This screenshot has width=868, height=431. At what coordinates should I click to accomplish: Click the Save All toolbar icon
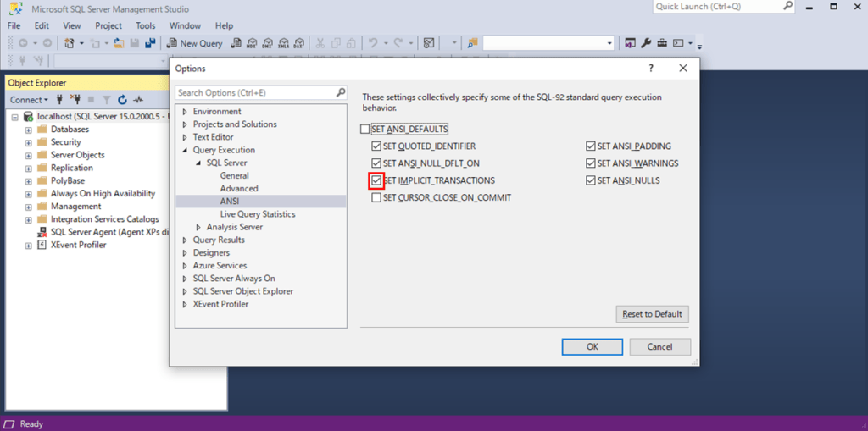(x=150, y=43)
